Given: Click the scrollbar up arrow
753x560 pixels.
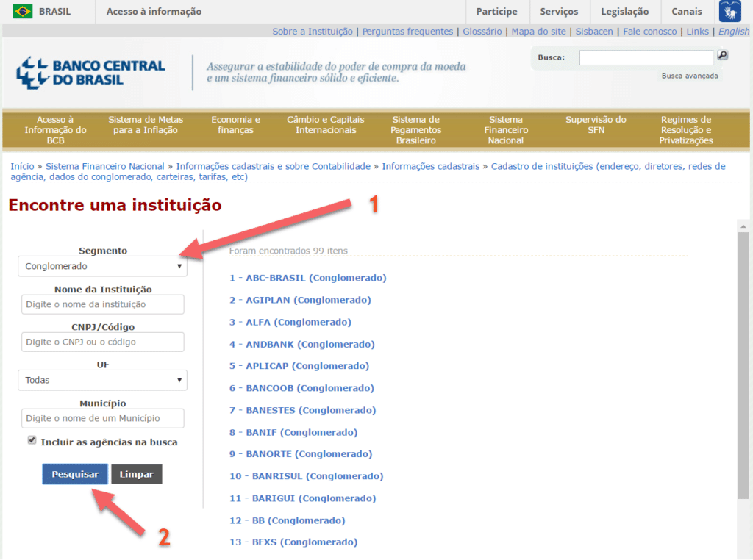Looking at the screenshot, I should click(743, 226).
